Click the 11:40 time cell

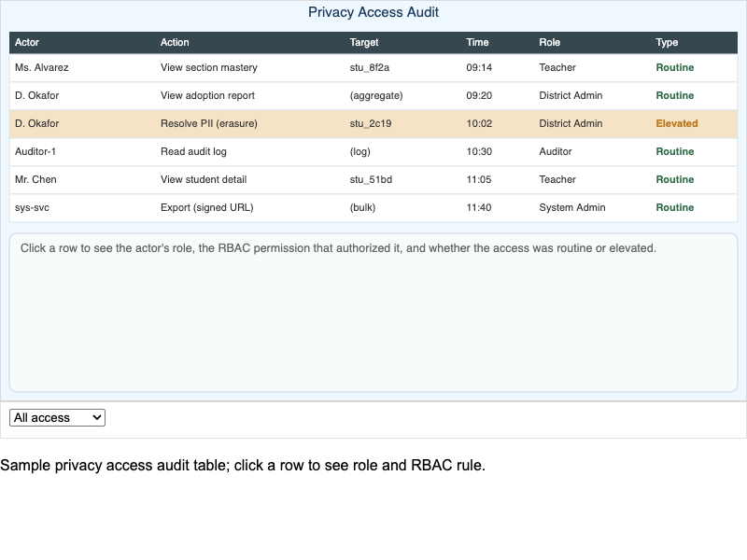pos(479,207)
